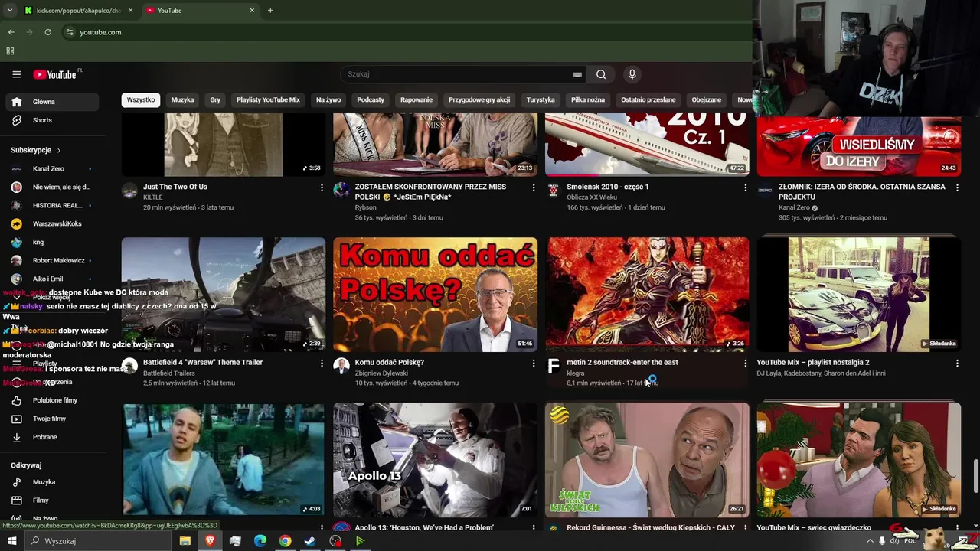Select the Podcasty filter chip

tap(371, 99)
